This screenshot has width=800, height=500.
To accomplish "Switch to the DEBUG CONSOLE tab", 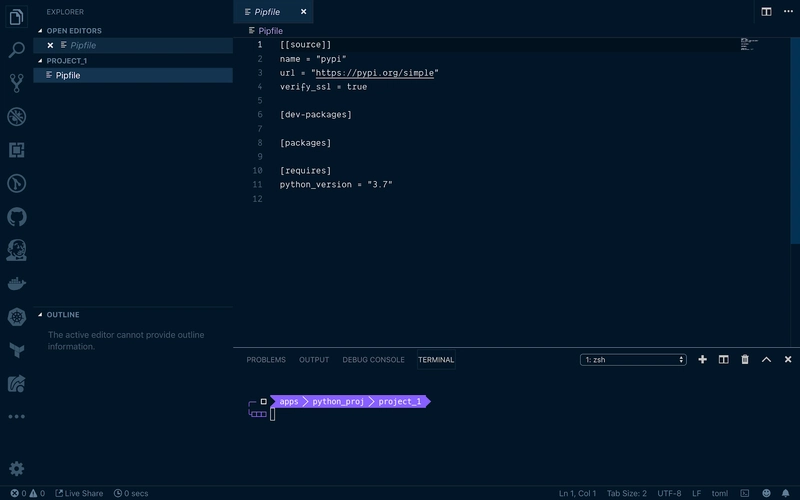I will (373, 360).
